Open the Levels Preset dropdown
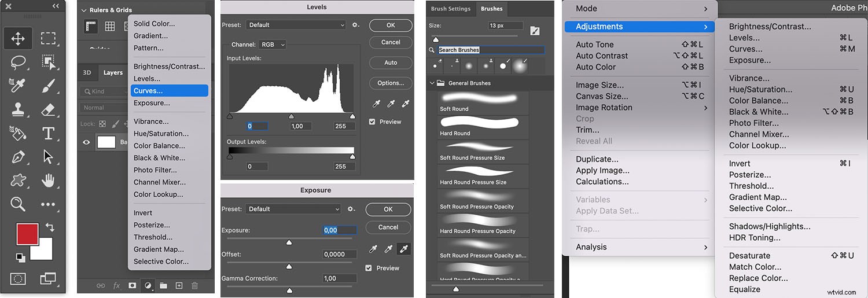Image resolution: width=868 pixels, height=298 pixels. (x=296, y=25)
